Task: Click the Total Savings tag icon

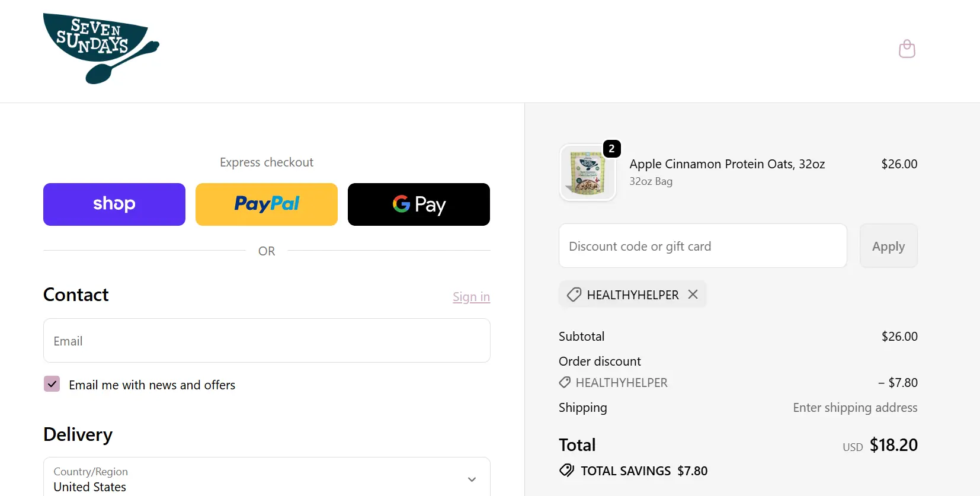Action: 566,471
